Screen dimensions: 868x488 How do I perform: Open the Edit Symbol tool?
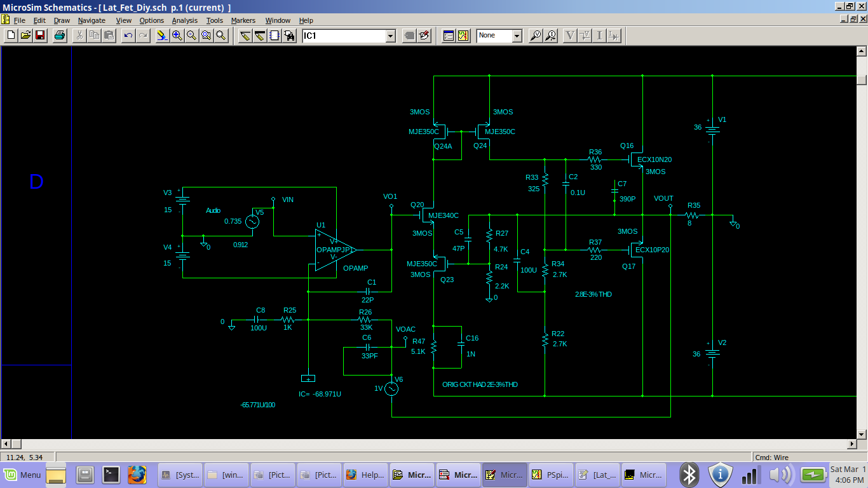coord(424,36)
